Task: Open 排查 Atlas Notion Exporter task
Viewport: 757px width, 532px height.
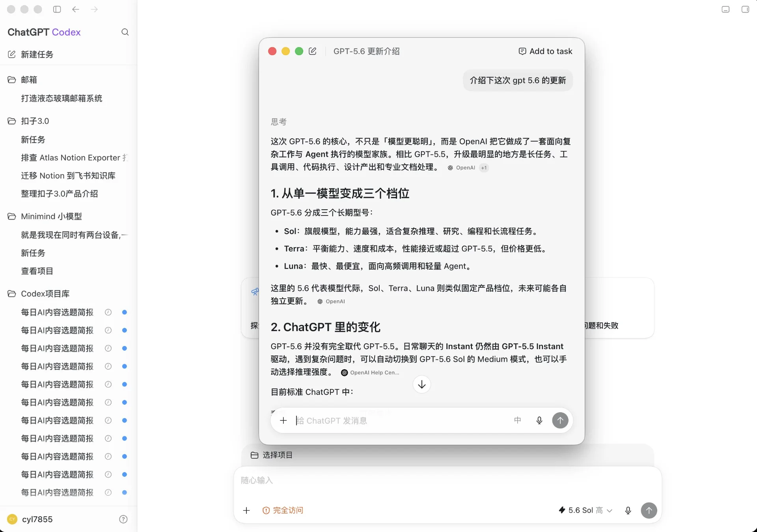Action: tap(74, 158)
